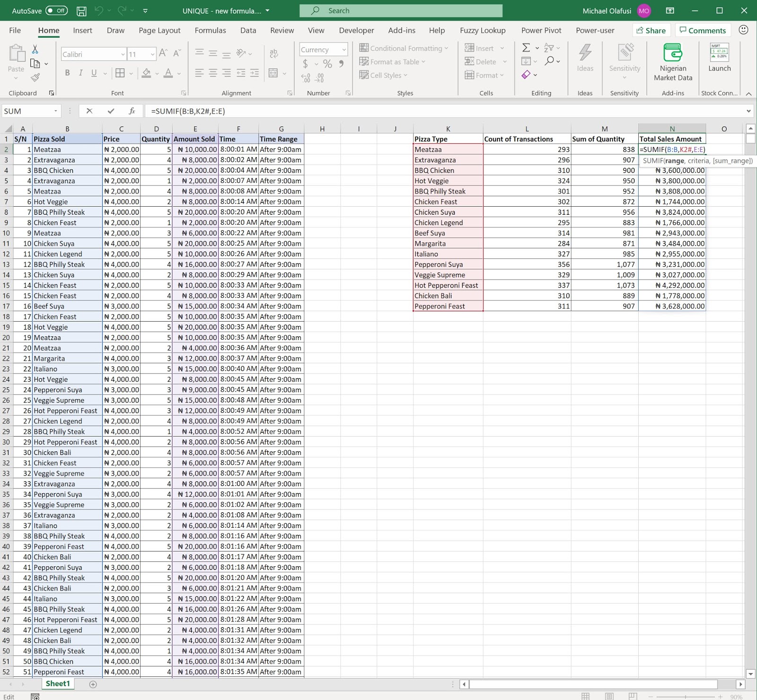Open the Comments pane
Screen dimensions: 757x700
click(703, 30)
